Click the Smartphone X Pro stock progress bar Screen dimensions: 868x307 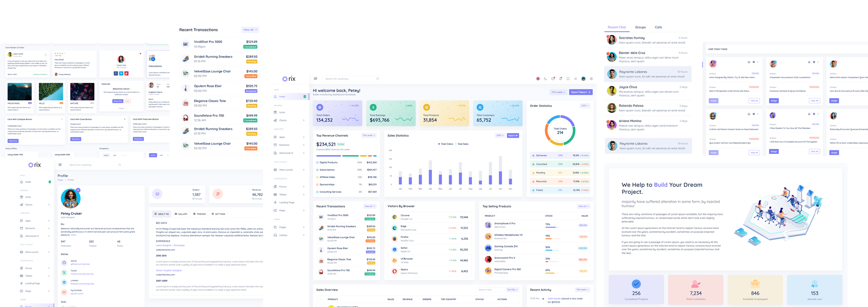pyautogui.click(x=552, y=227)
